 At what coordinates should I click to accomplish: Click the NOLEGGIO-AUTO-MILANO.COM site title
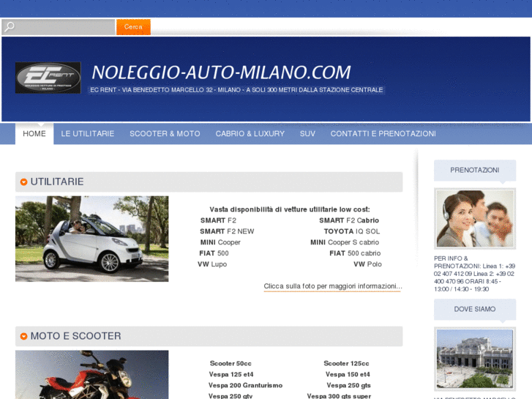point(221,72)
